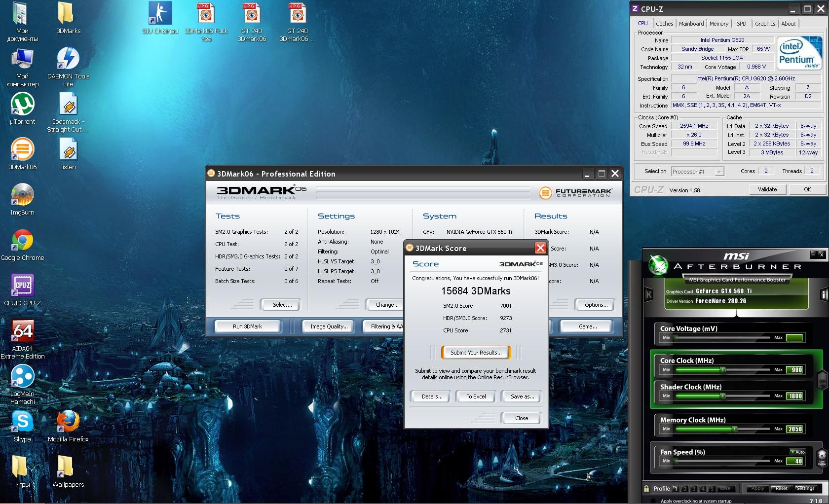The image size is (829, 504).
Task: Switch to the Mainboard tab in CPU-Z
Action: (x=691, y=24)
